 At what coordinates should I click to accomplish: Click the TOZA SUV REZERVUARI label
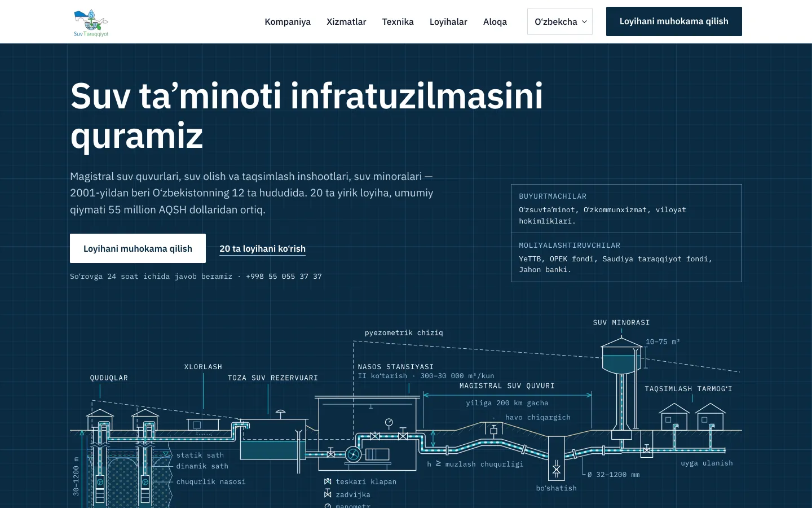tap(273, 378)
